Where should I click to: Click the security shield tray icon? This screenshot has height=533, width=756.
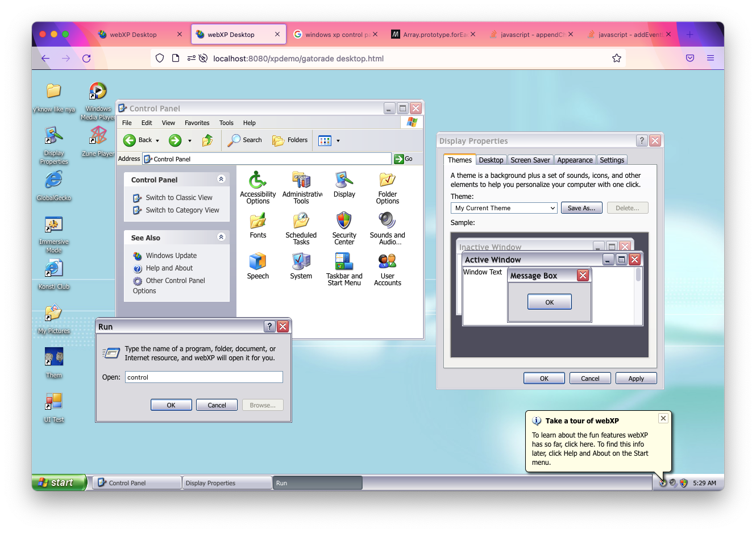tap(683, 483)
